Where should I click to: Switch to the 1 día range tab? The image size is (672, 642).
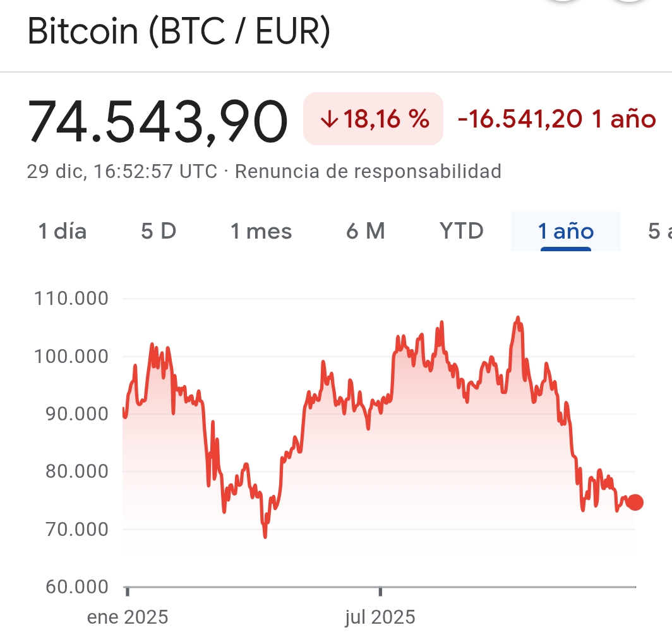(62, 232)
